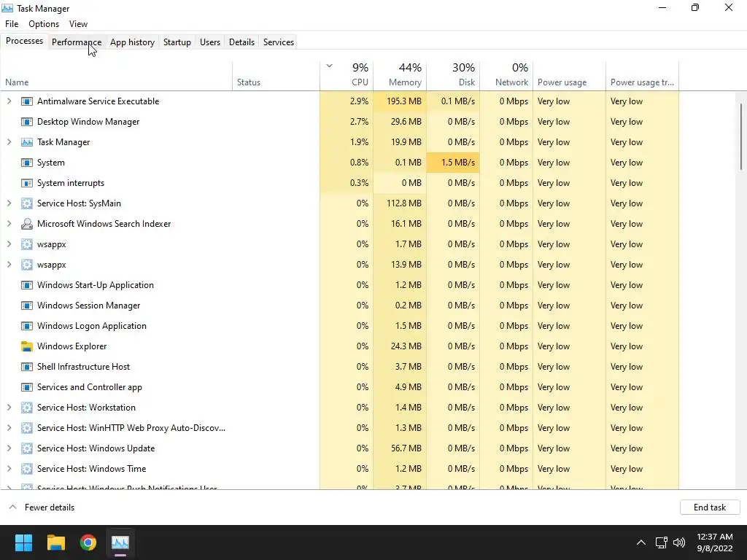
Task: Switch to the Services tab
Action: (x=279, y=42)
